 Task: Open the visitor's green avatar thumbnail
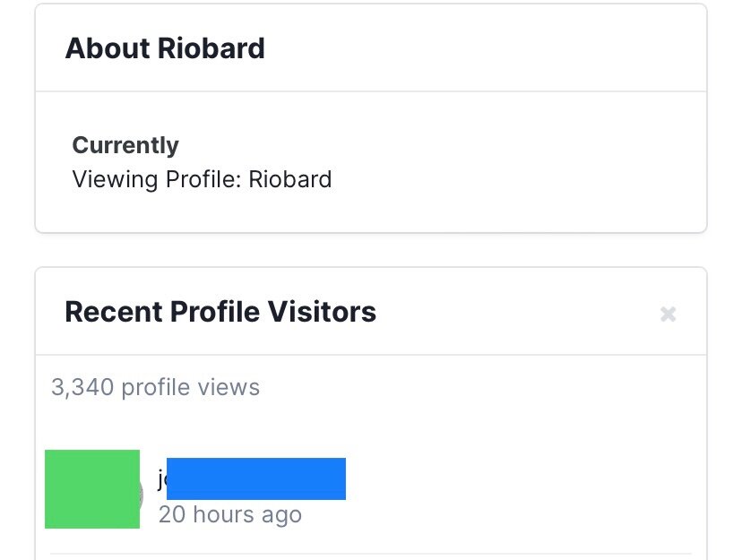tap(92, 489)
